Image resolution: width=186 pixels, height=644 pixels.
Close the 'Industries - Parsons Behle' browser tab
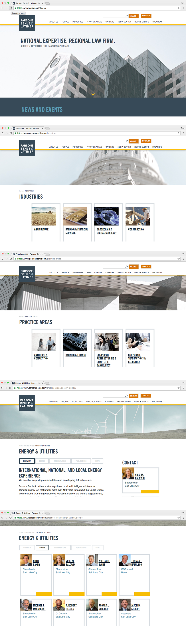[43, 128]
